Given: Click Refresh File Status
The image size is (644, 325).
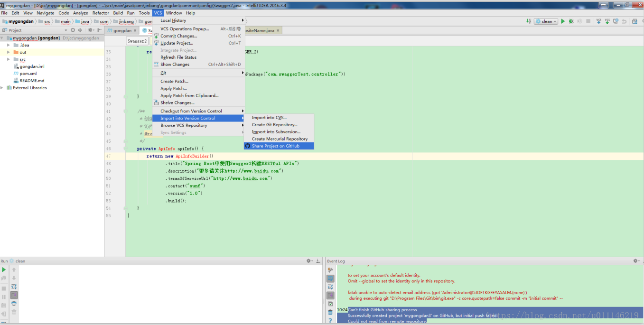Looking at the screenshot, I should coord(198,57).
